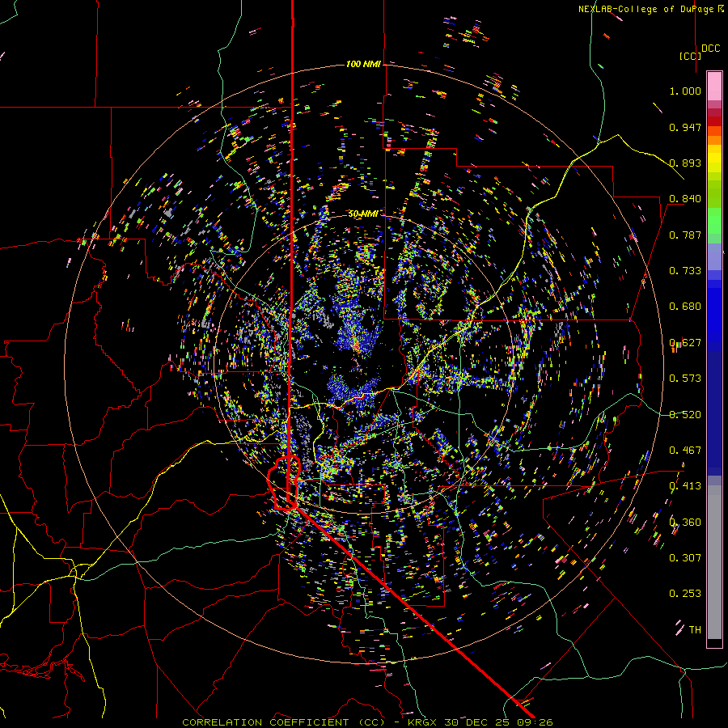Viewport: 728px width, 728px height.
Task: Click the 09:26 timestamp in caption
Action: click(534, 722)
